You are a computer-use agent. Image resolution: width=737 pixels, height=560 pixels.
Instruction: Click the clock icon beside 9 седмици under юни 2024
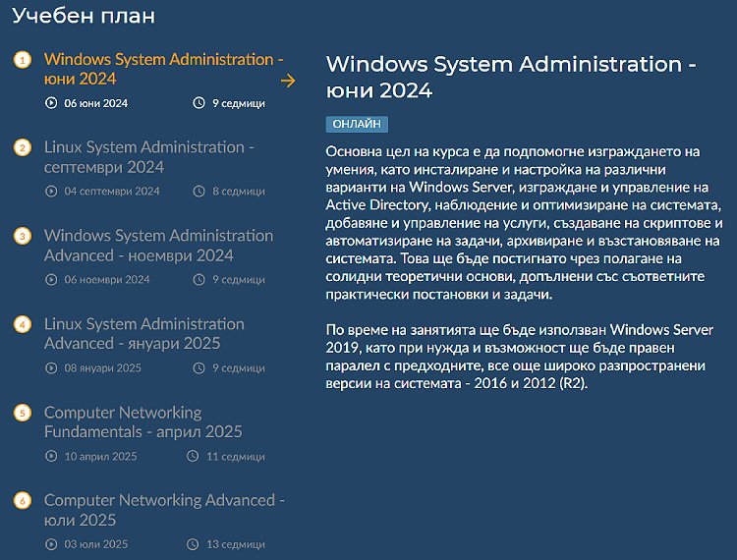pos(198,103)
